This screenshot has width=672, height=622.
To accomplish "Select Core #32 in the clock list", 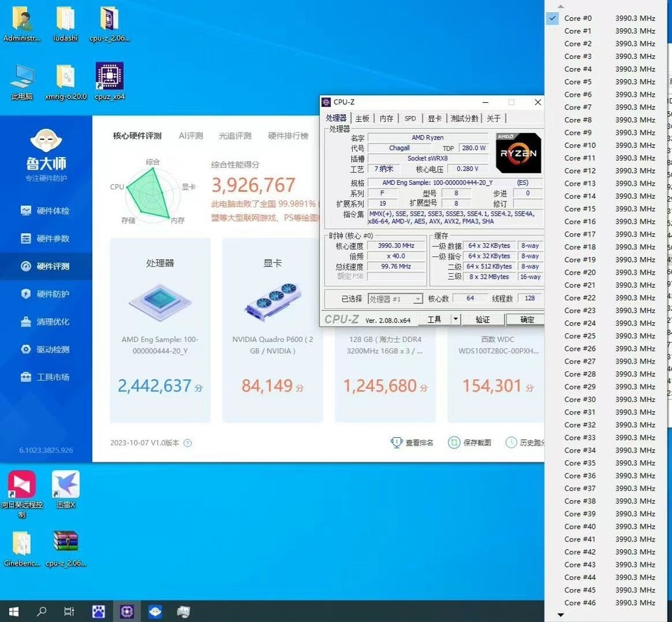I will point(606,424).
